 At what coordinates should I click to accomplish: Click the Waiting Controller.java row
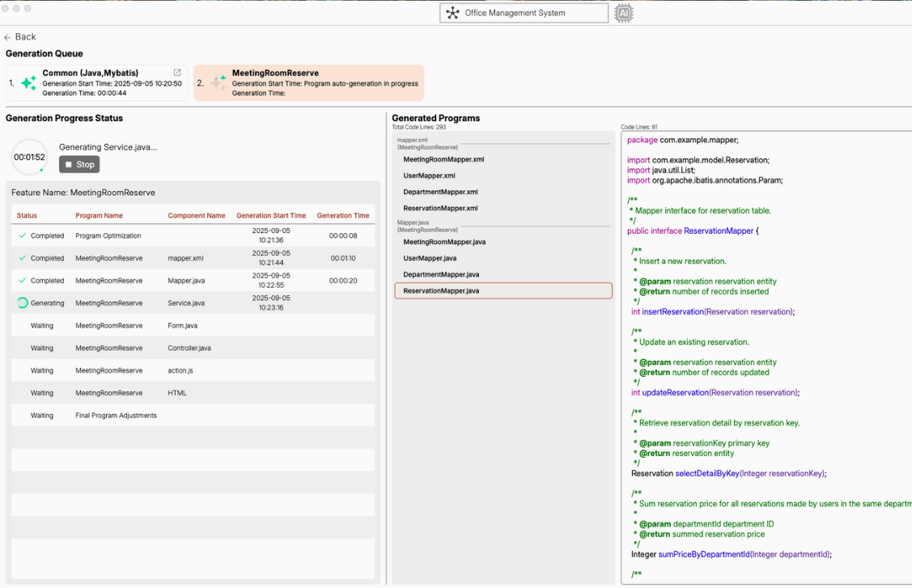(x=193, y=349)
